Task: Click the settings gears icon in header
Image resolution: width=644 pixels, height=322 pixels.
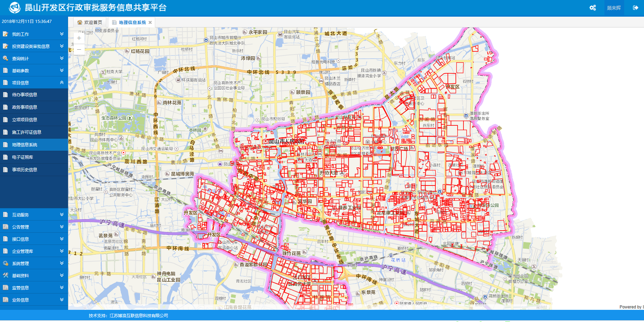Action: pyautogui.click(x=593, y=8)
